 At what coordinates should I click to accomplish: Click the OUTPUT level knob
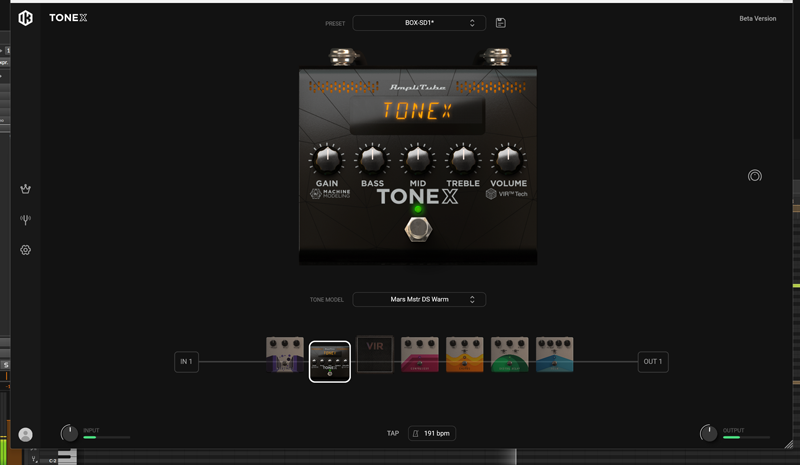[x=708, y=433]
